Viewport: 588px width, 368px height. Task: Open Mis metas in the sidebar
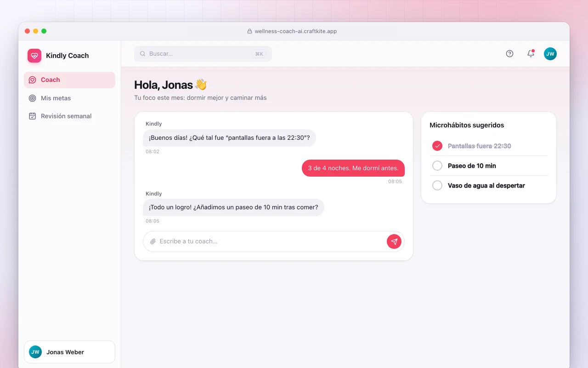[x=69, y=98]
